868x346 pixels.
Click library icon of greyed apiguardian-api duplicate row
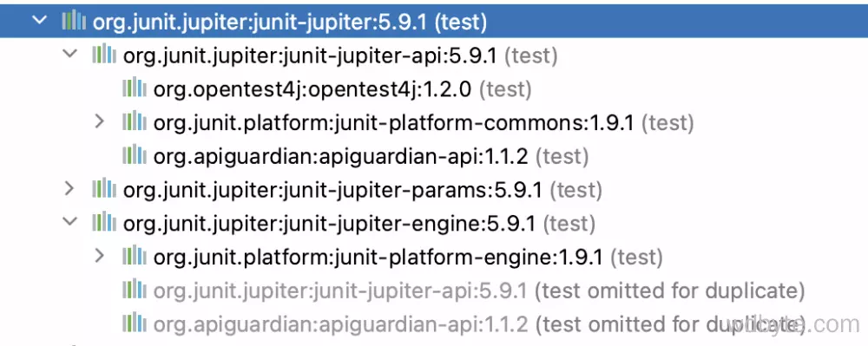click(135, 323)
